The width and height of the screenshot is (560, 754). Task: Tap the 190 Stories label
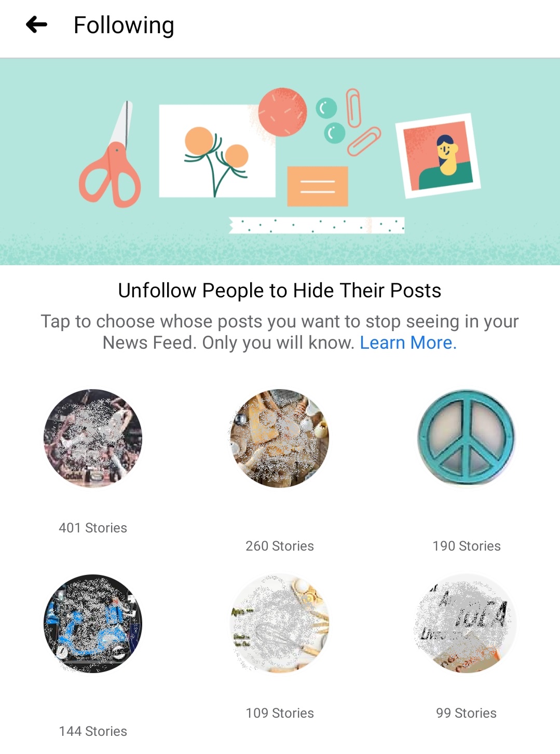(x=467, y=546)
